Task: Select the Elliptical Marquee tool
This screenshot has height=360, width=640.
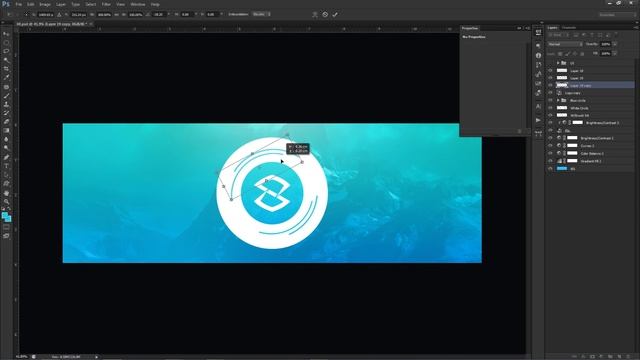Action: coord(6,42)
